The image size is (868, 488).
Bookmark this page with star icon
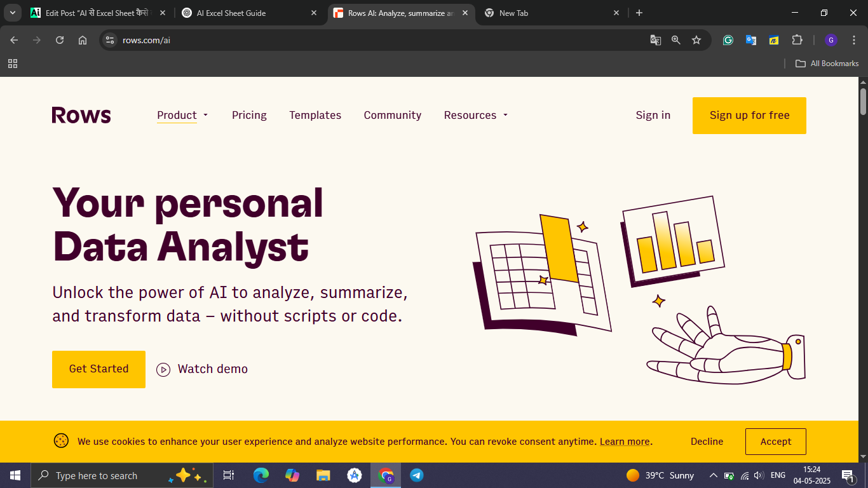pos(696,40)
